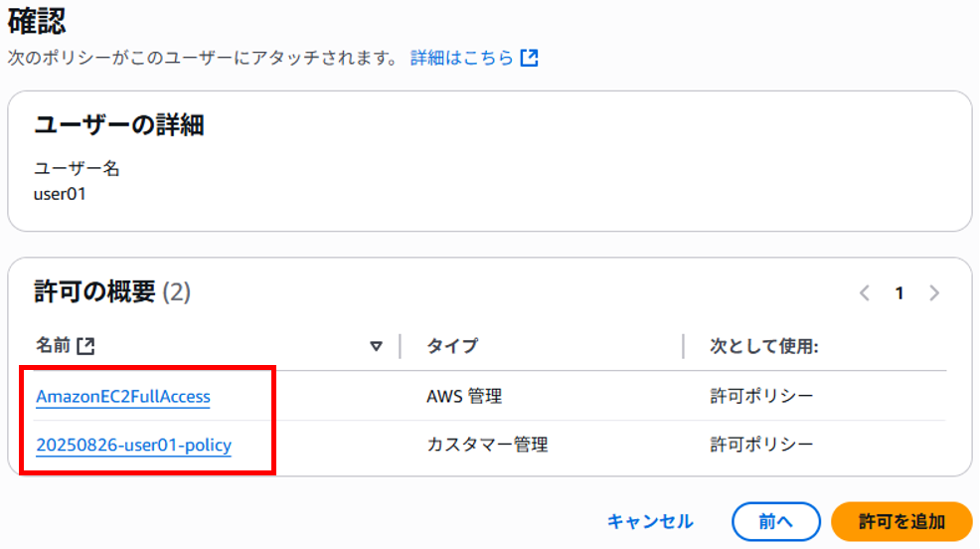Select the AWS 管理 type cell

click(x=464, y=397)
